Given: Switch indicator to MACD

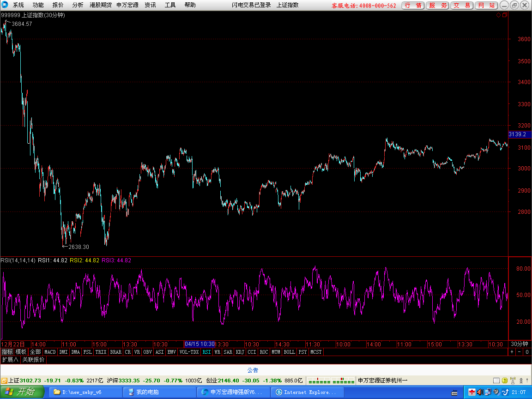Looking at the screenshot, I should click(x=50, y=352).
